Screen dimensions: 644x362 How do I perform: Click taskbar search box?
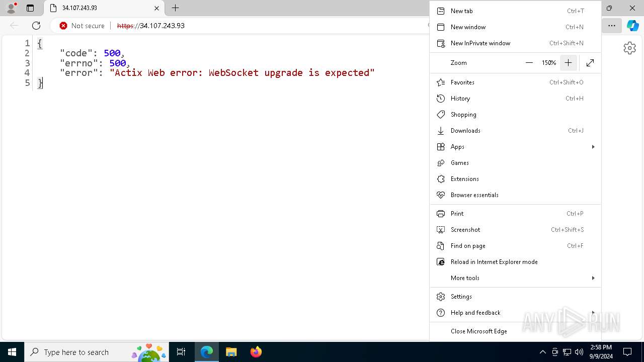[x=98, y=352]
